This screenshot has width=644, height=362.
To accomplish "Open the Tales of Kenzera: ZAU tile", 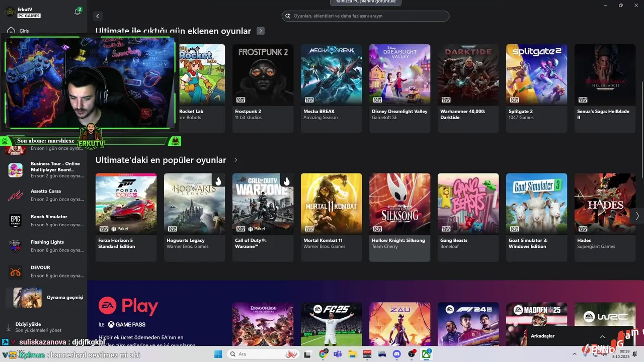I will click(x=399, y=324).
